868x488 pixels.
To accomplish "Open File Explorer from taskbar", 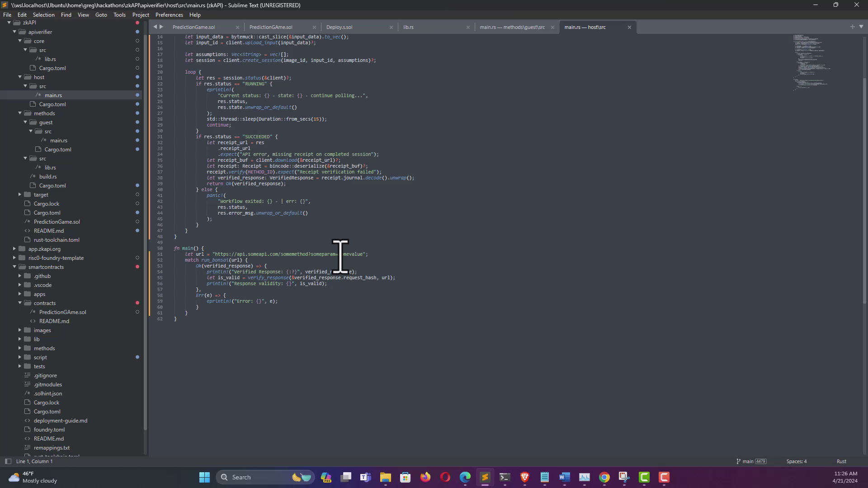I will [386, 477].
